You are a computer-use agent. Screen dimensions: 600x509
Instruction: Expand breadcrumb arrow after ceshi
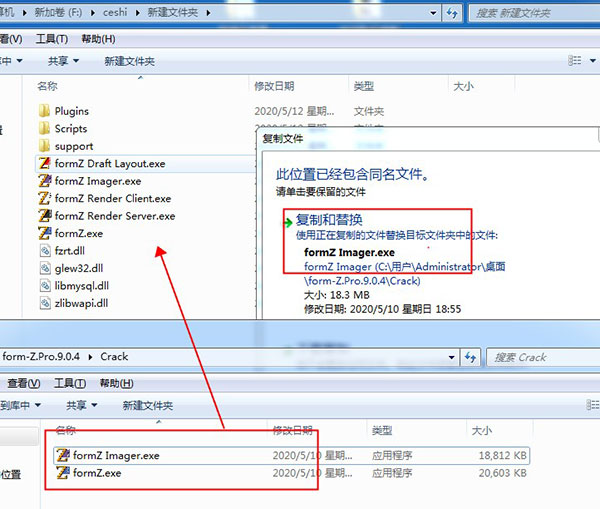click(x=137, y=13)
